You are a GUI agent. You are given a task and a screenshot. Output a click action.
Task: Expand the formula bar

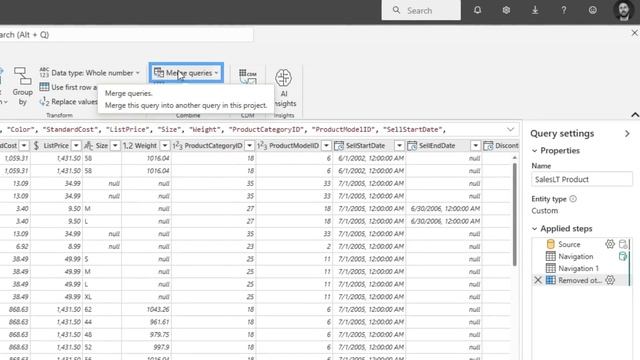pyautogui.click(x=510, y=129)
